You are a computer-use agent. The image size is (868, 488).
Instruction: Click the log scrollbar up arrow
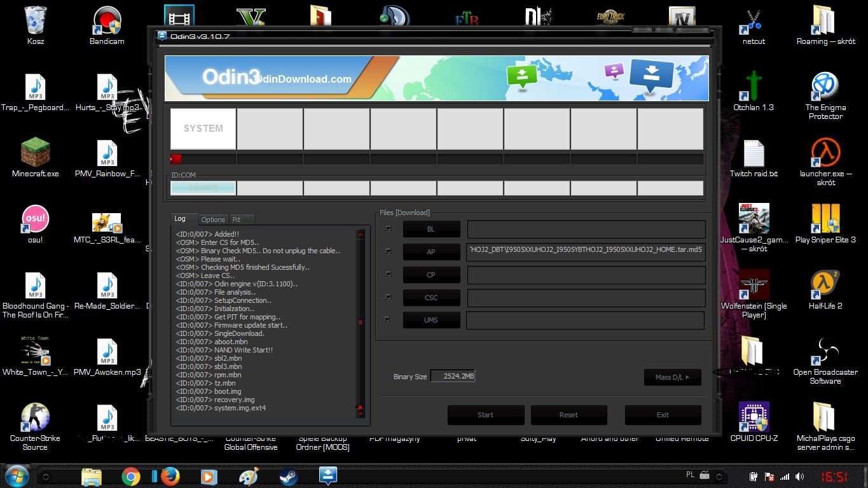[361, 234]
